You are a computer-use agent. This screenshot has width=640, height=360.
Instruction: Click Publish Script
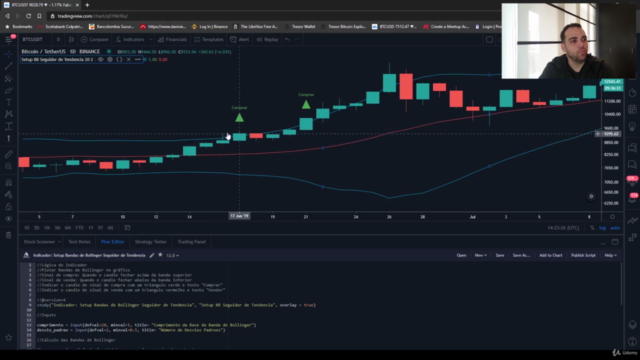coord(583,255)
